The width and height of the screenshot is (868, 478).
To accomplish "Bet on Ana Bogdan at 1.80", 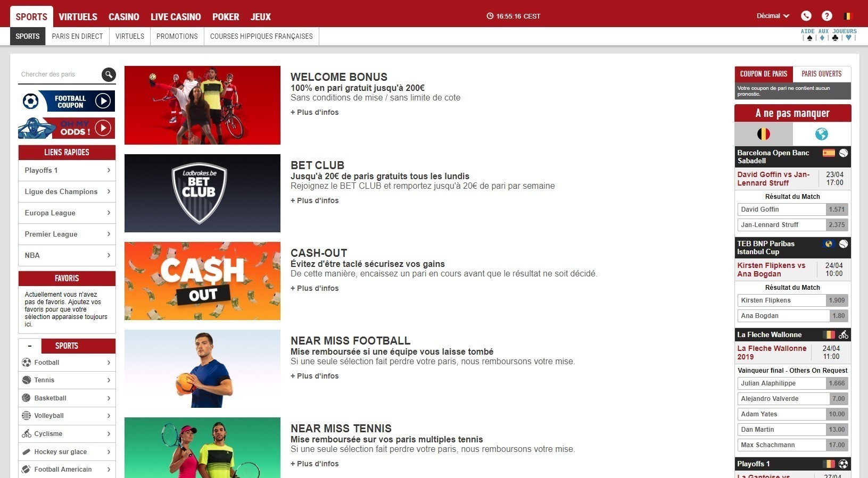I will (792, 316).
